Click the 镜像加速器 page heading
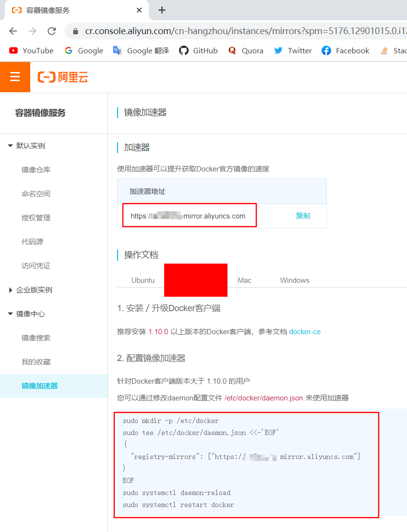Image resolution: width=407 pixels, height=532 pixels. (145, 112)
